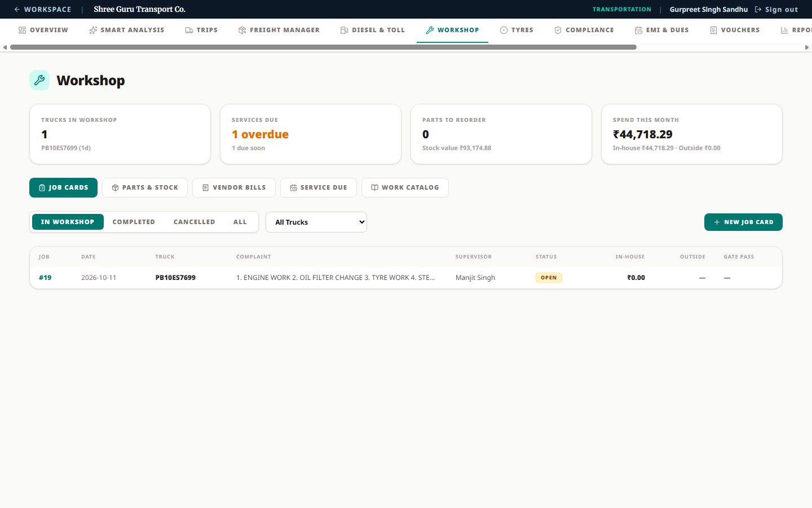This screenshot has width=812, height=508.
Task: Click the large Workshop wrench logo by the heading
Action: pos(39,80)
